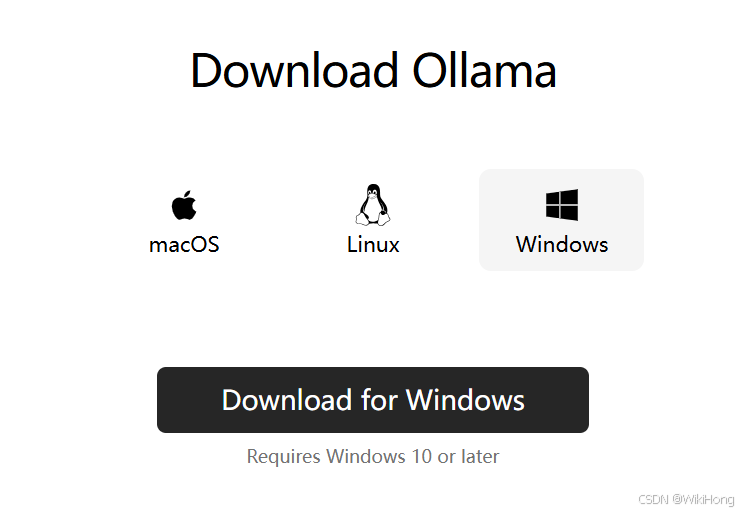Click the Download for Windows button
This screenshot has width=749, height=512.
coord(373,400)
